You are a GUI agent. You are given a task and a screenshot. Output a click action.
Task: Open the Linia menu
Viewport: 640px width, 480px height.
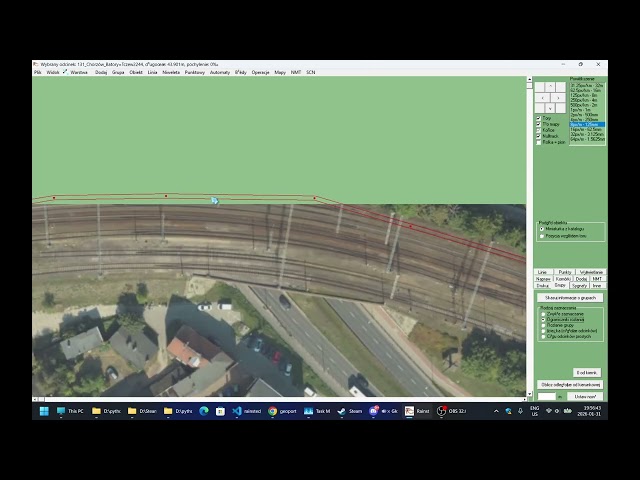152,72
